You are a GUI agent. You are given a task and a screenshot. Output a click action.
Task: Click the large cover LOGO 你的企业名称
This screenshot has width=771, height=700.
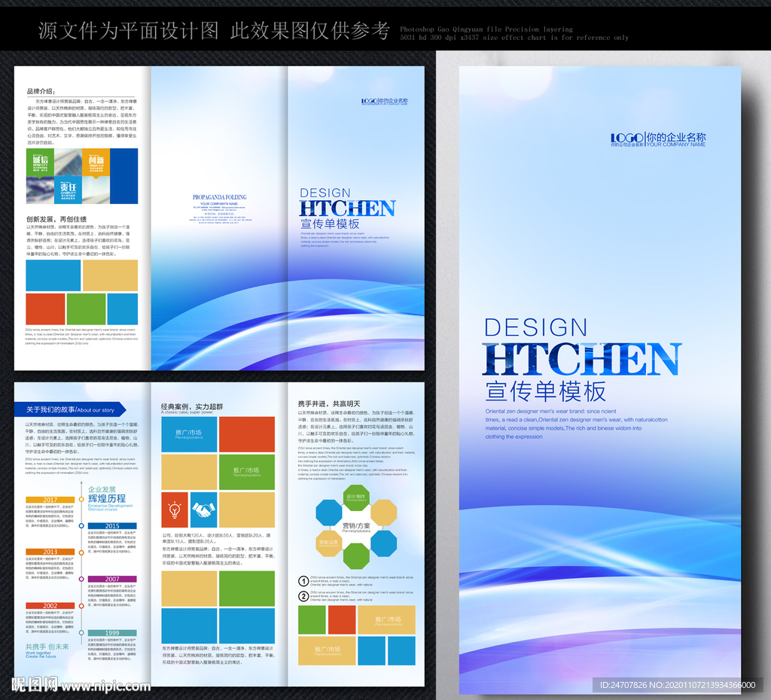click(658, 139)
